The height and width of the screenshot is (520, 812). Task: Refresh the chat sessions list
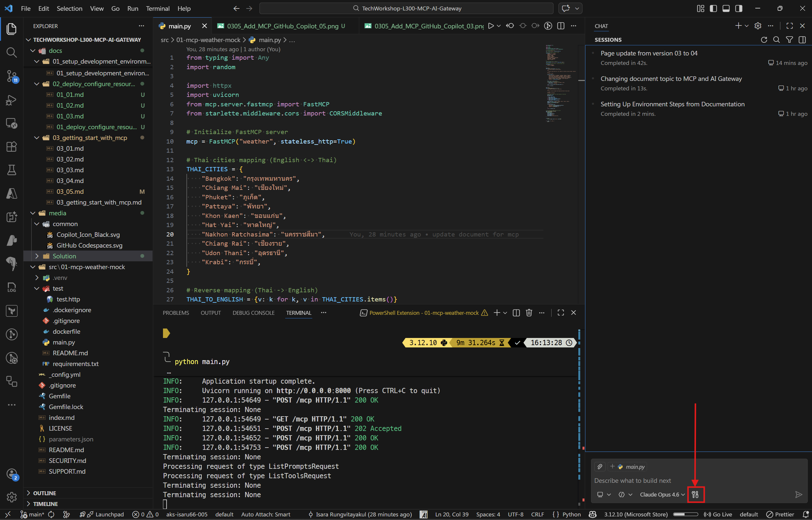764,40
